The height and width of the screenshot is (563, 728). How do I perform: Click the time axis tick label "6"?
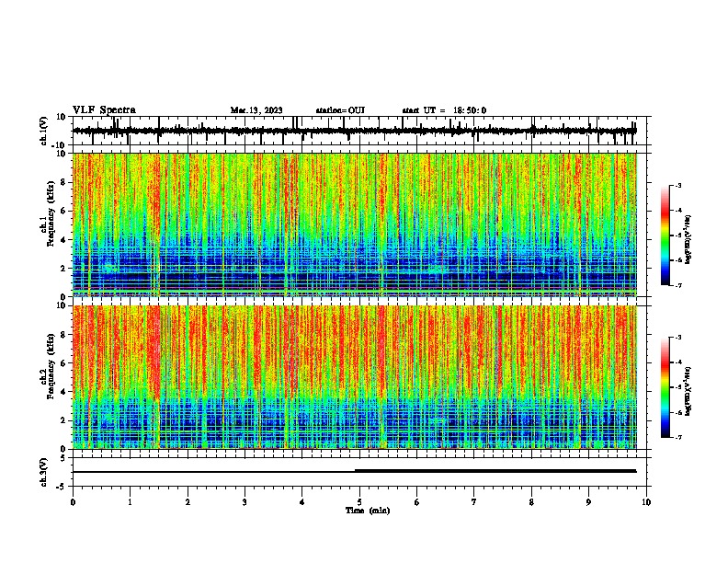click(417, 502)
